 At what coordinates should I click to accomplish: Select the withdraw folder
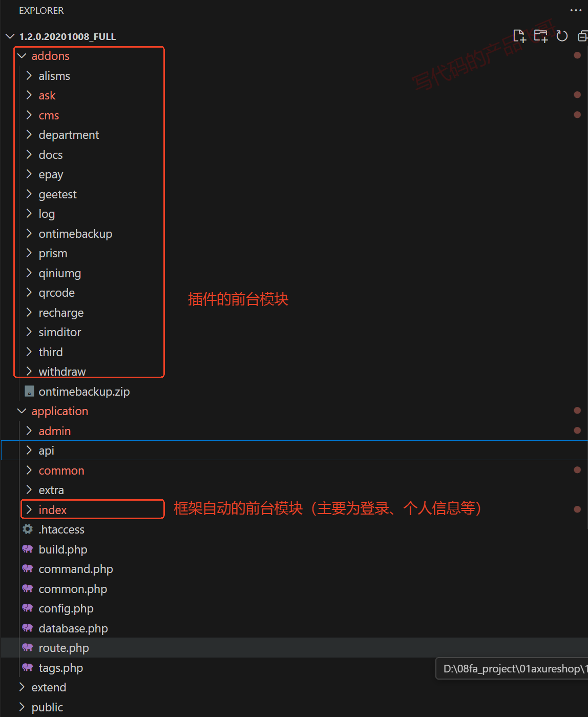62,372
